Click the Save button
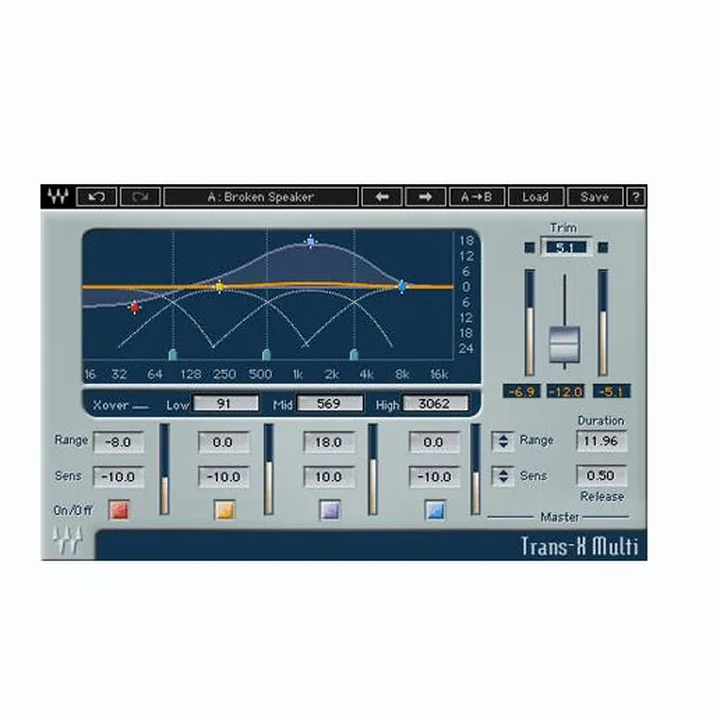This screenshot has width=720, height=720. click(595, 197)
